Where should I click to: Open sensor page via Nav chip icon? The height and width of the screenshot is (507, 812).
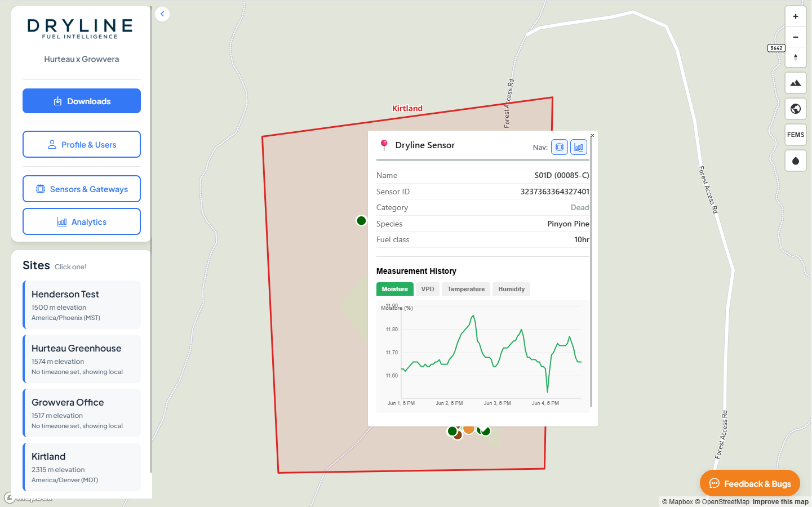pos(560,147)
